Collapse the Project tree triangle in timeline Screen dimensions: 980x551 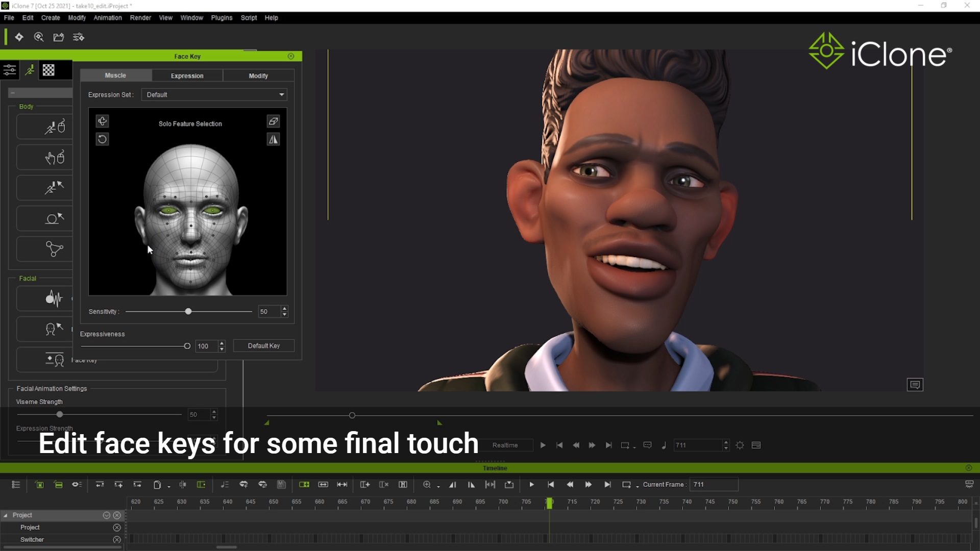pos(6,515)
